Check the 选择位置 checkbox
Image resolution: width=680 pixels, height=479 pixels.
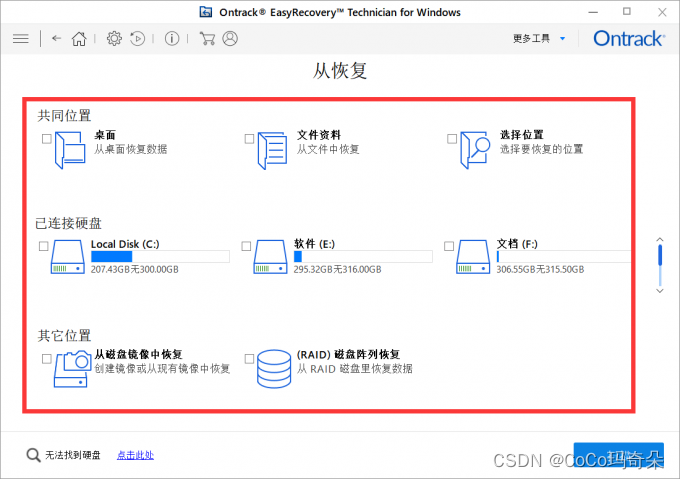click(452, 139)
